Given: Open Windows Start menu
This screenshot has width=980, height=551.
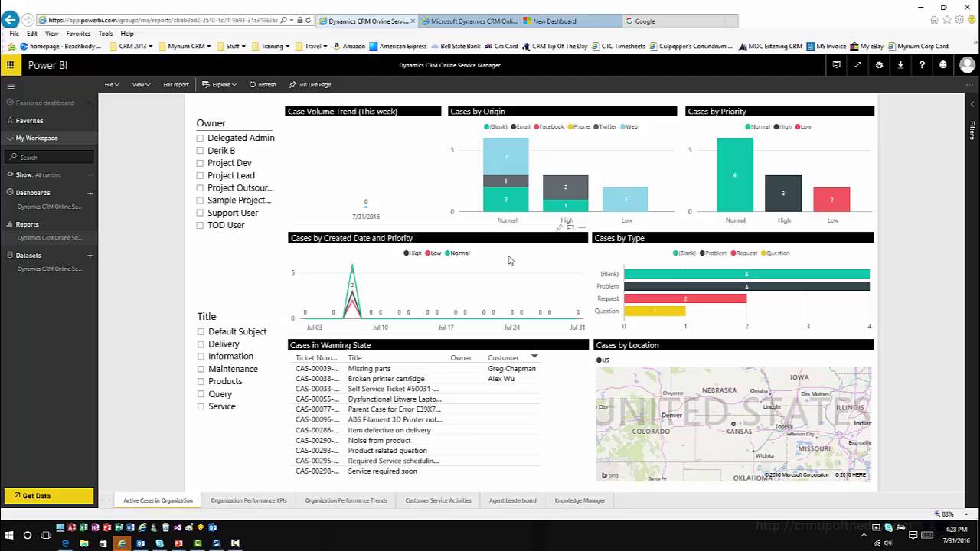Looking at the screenshot, I should click(x=9, y=535).
